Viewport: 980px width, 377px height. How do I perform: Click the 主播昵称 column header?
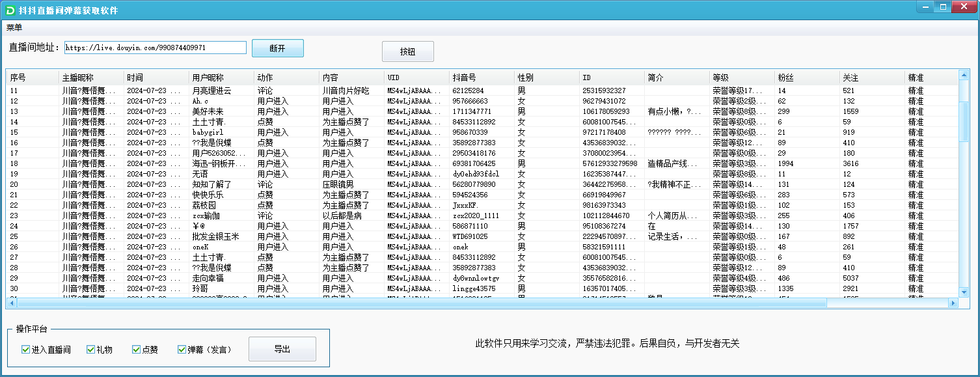(91, 77)
